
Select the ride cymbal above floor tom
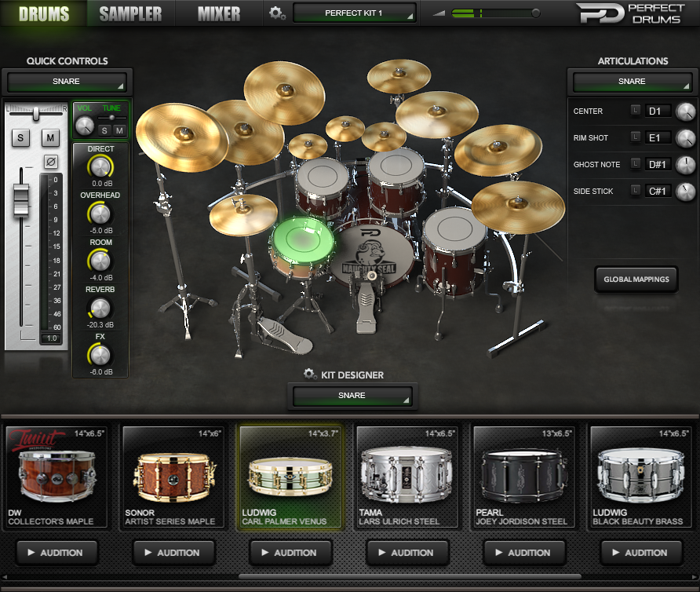coord(518,208)
